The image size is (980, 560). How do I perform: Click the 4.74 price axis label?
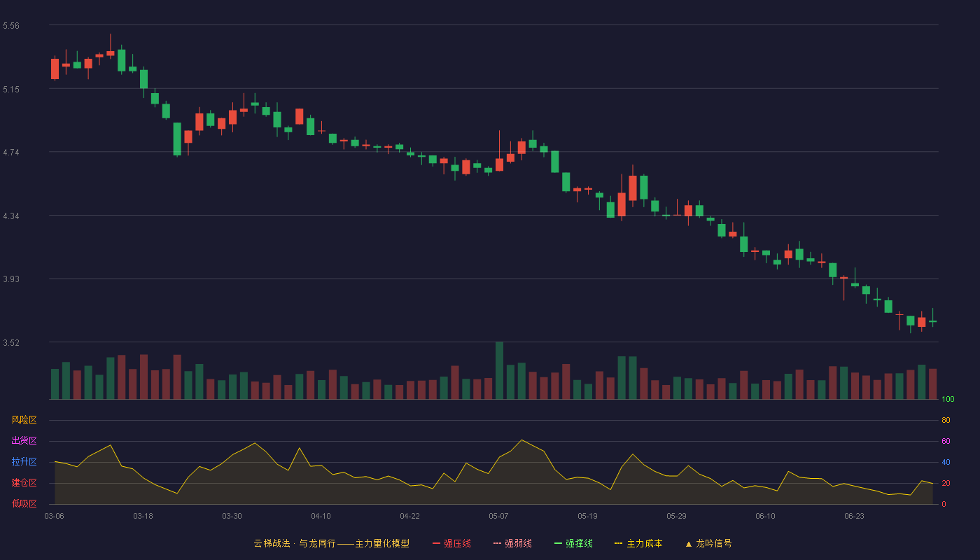tap(11, 153)
